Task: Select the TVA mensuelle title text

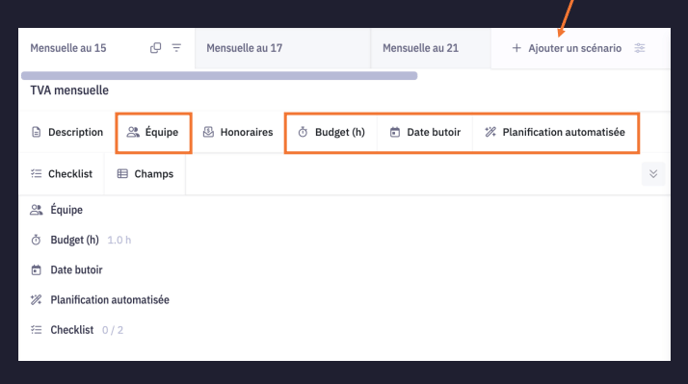Action: [x=69, y=90]
